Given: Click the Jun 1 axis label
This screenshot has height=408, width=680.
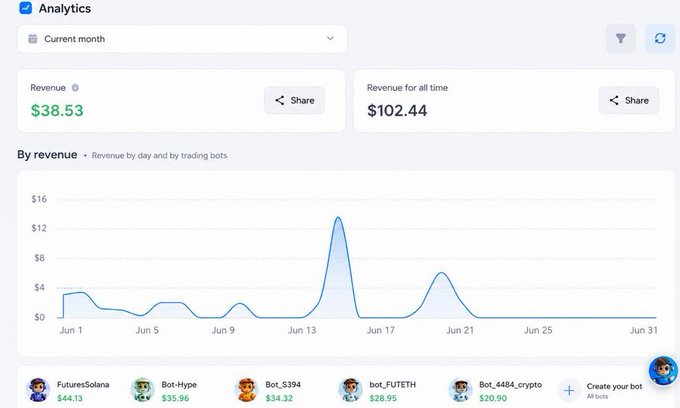Looking at the screenshot, I should (x=71, y=330).
